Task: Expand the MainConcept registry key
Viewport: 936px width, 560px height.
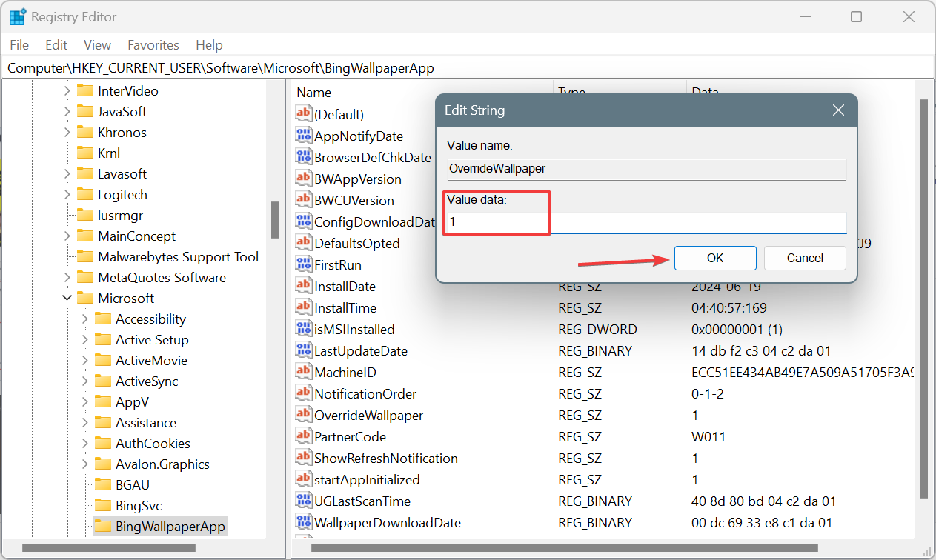Action: coord(67,236)
